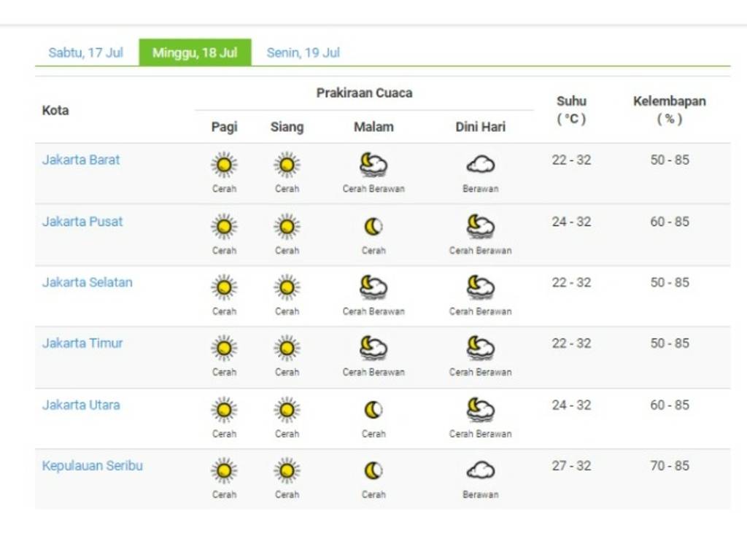
Task: Open the Jakarta Barat city link
Action: click(x=81, y=160)
